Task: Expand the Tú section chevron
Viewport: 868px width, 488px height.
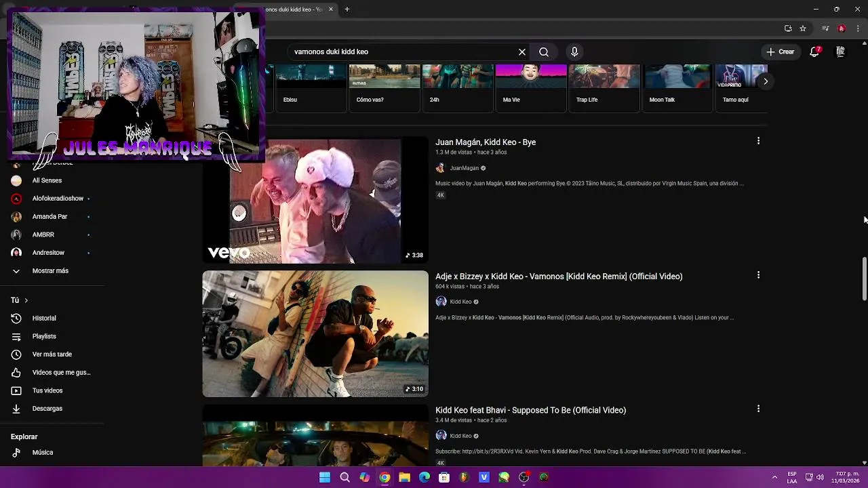Action: (x=26, y=300)
